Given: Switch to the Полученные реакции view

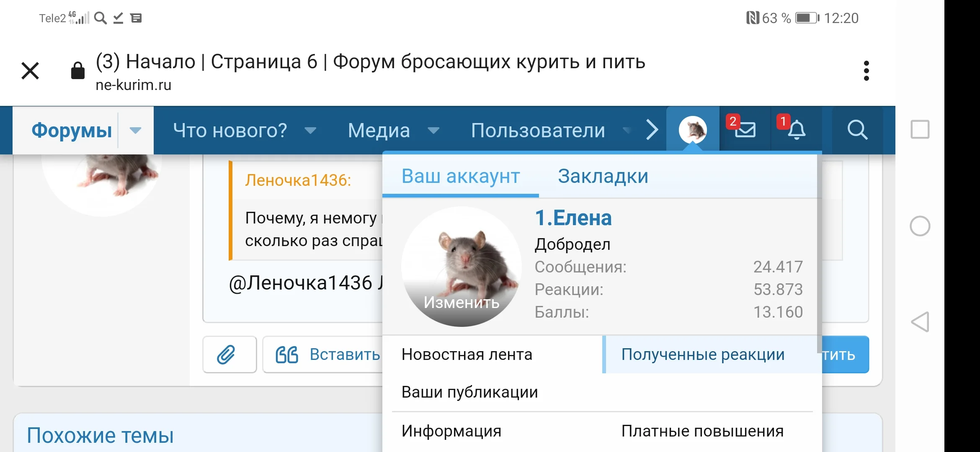Looking at the screenshot, I should pos(703,354).
